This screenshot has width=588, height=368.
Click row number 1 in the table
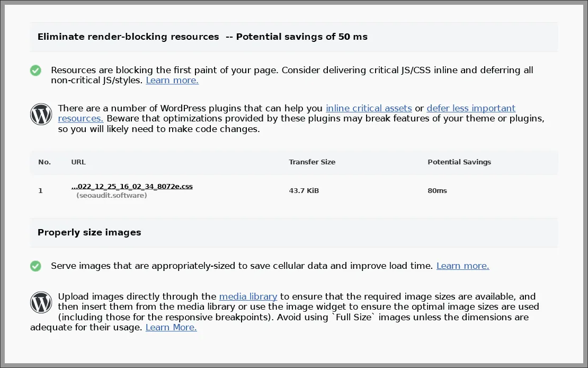pos(40,191)
